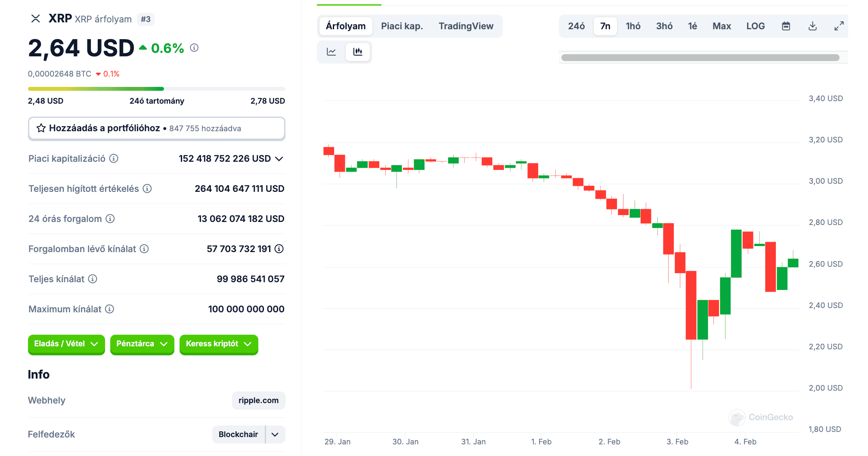The width and height of the screenshot is (868, 456).
Task: Click the 3,40 USD axis label
Action: [826, 99]
